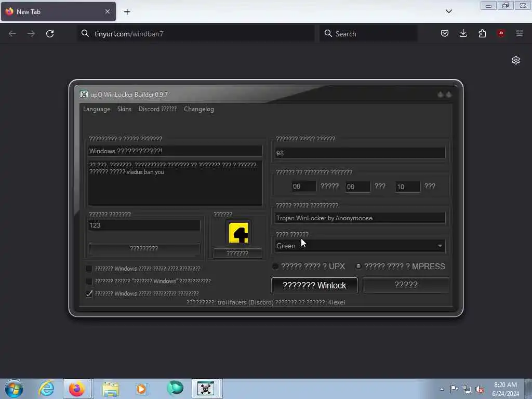Click the green round taskbar app icon
The width and height of the screenshot is (532, 399).
(x=175, y=389)
